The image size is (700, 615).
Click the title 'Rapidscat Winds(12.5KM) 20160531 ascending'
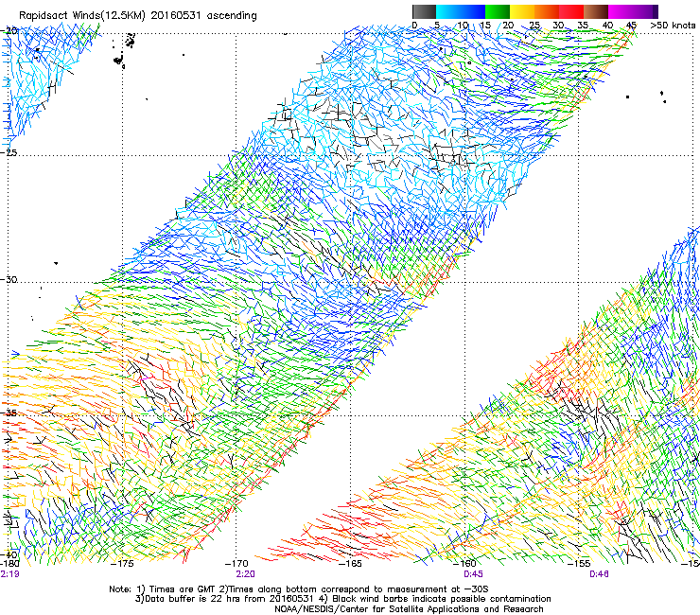pyautogui.click(x=138, y=16)
